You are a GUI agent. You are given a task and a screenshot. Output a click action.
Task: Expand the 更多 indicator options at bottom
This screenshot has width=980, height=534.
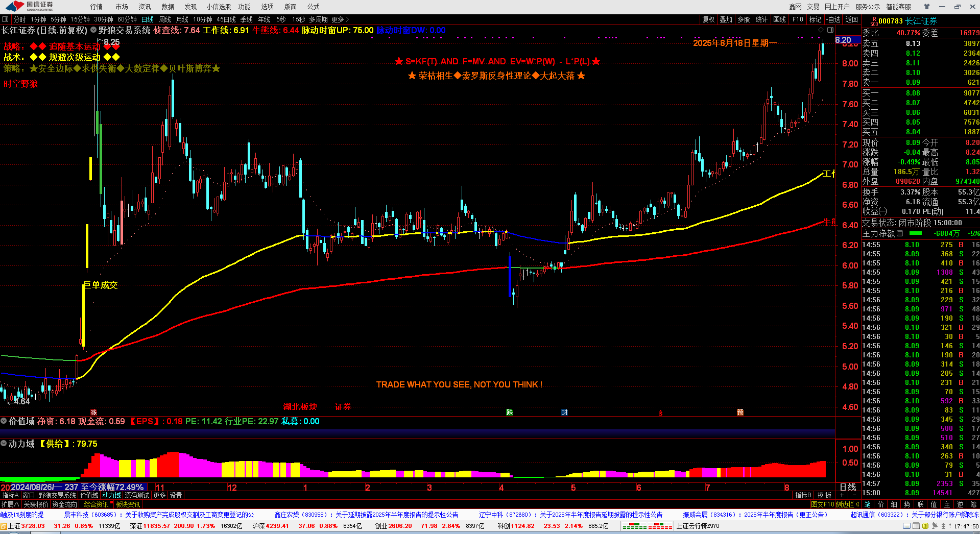[160, 495]
